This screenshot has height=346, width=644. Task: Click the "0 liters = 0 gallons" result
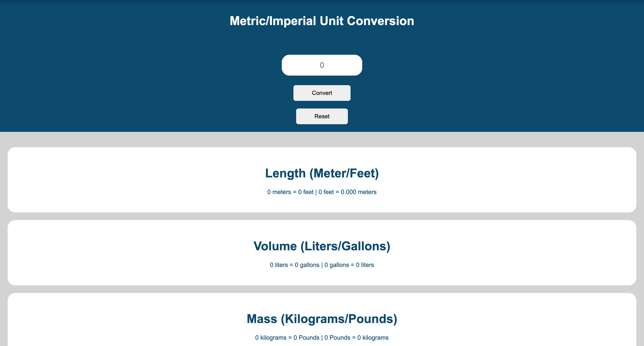pos(294,265)
